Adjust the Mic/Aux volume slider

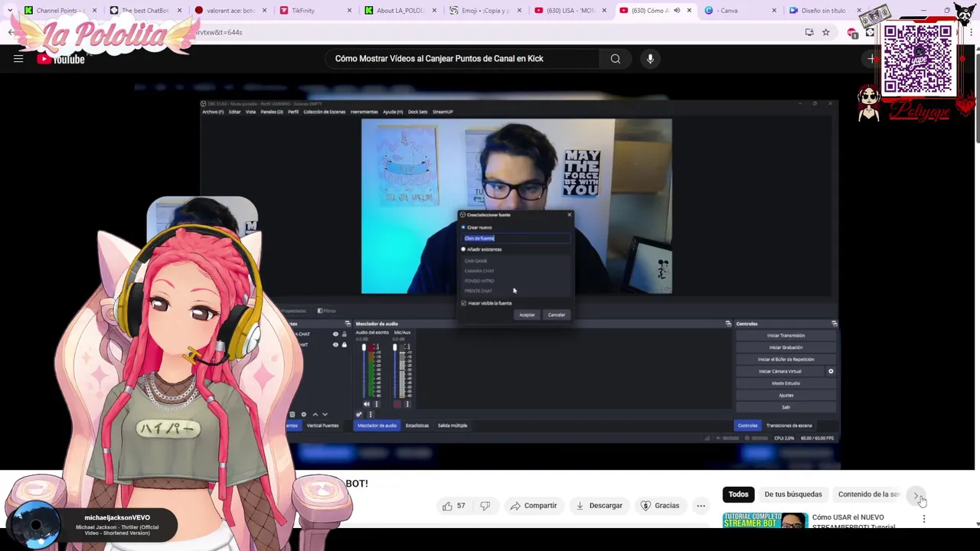pyautogui.click(x=395, y=371)
